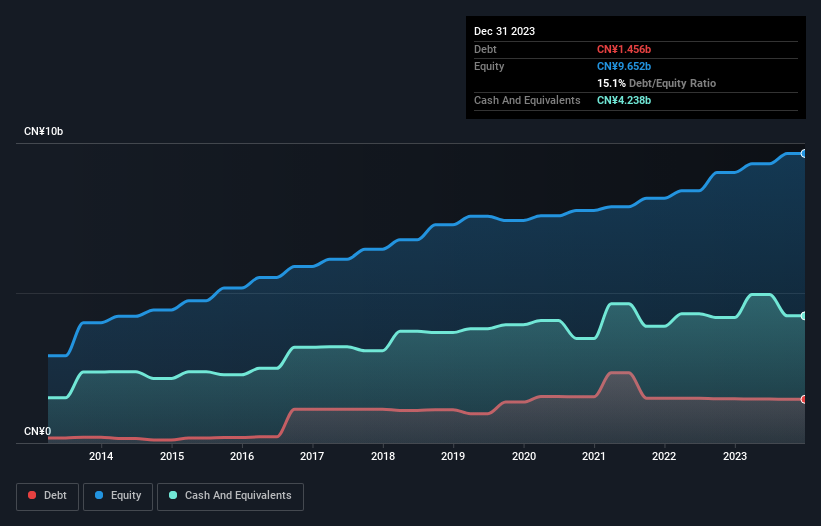Image resolution: width=821 pixels, height=526 pixels.
Task: Select the 2017 axis label
Action: (x=312, y=456)
